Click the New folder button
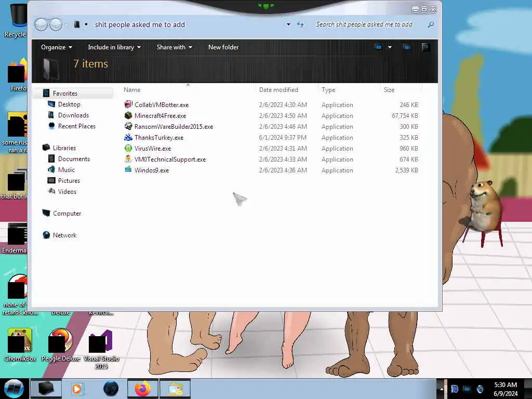532x399 pixels. tap(223, 47)
